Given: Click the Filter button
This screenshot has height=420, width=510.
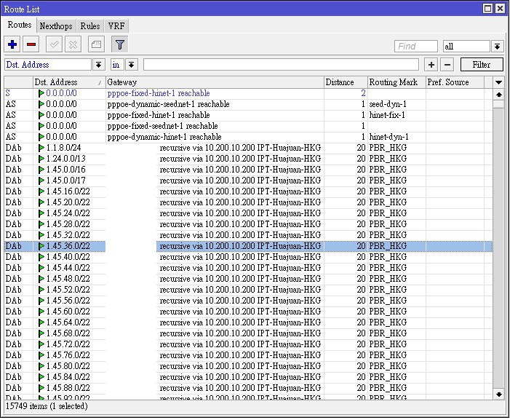Looking at the screenshot, I should point(481,65).
